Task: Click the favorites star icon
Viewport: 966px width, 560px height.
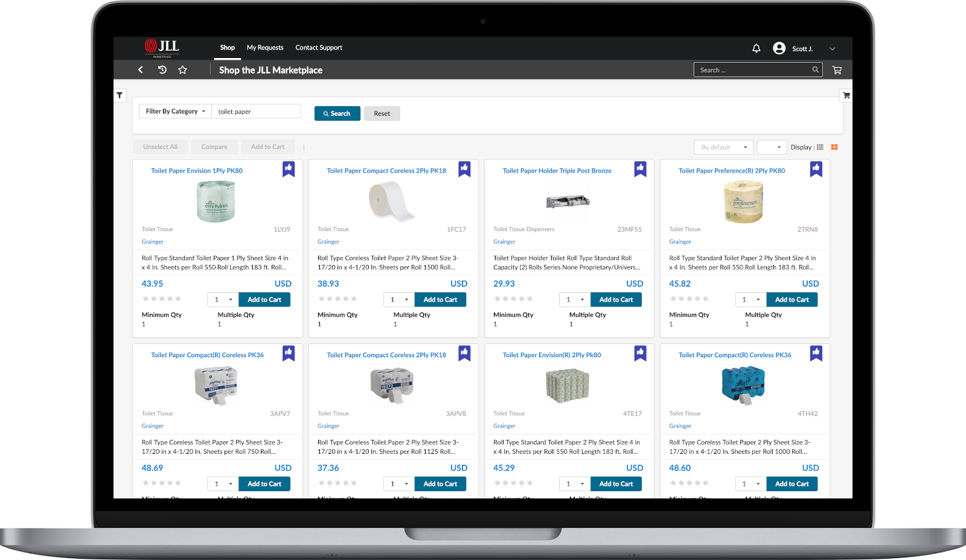Action: click(182, 70)
